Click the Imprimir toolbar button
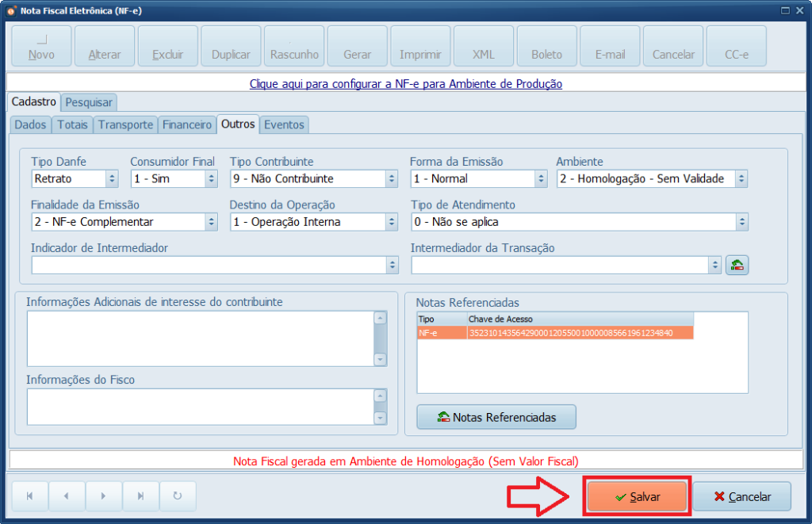812x524 pixels. (x=420, y=45)
